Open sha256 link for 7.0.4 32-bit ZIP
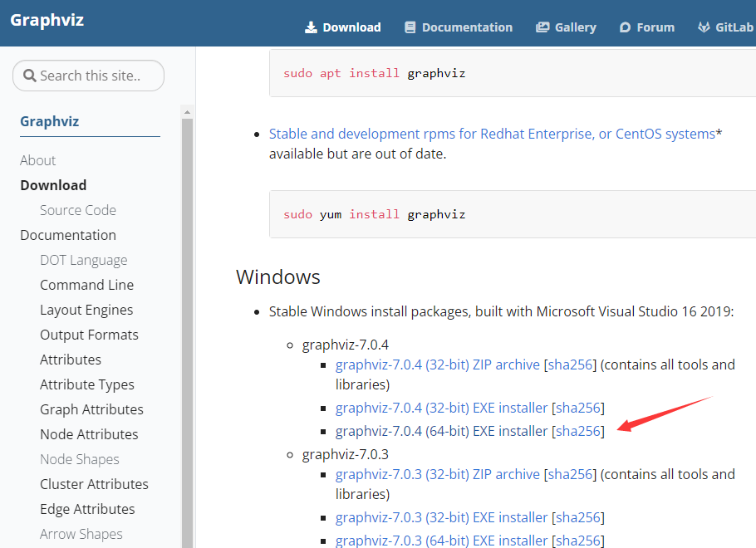The image size is (756, 548). point(571,365)
